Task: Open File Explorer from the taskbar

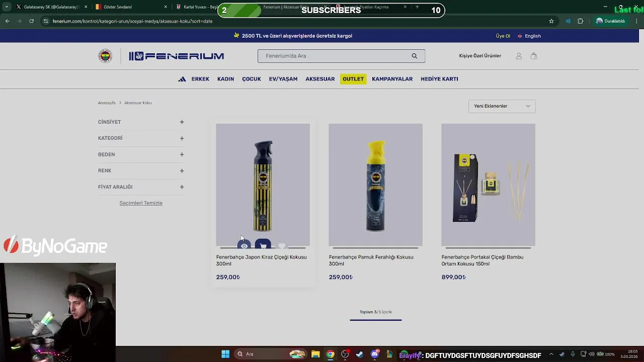Action: click(x=315, y=354)
